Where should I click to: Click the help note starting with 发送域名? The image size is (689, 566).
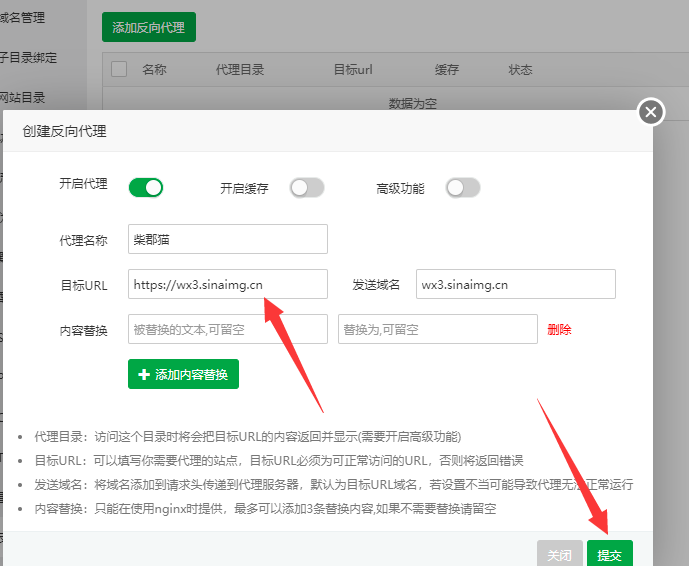point(334,485)
